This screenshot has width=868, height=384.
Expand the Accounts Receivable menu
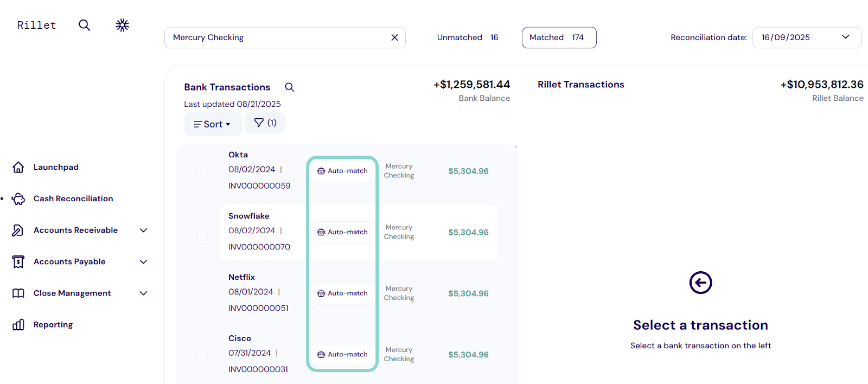click(143, 231)
